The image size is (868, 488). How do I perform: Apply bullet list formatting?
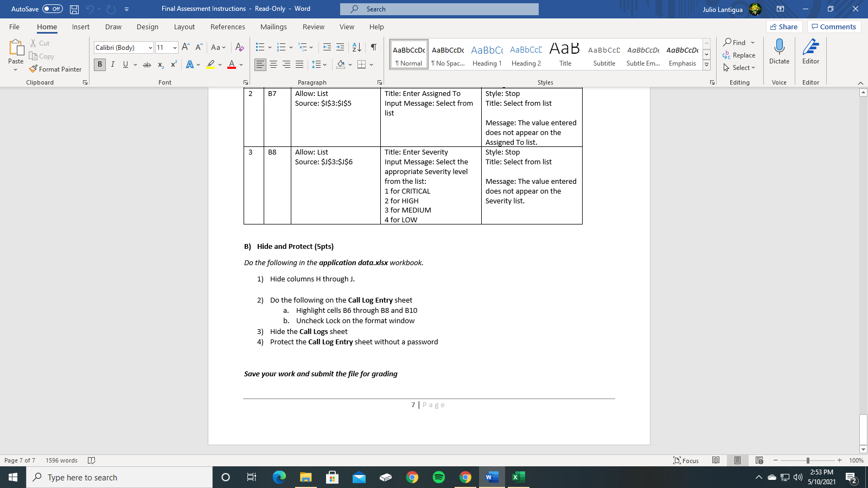coord(259,47)
